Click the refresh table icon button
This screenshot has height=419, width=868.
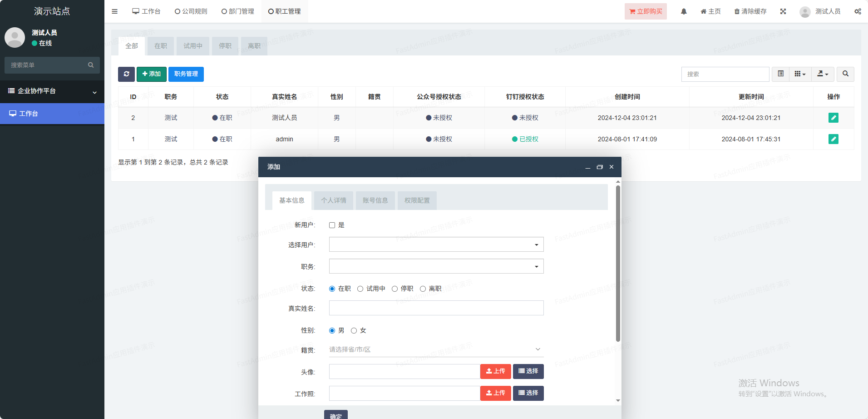click(x=126, y=74)
